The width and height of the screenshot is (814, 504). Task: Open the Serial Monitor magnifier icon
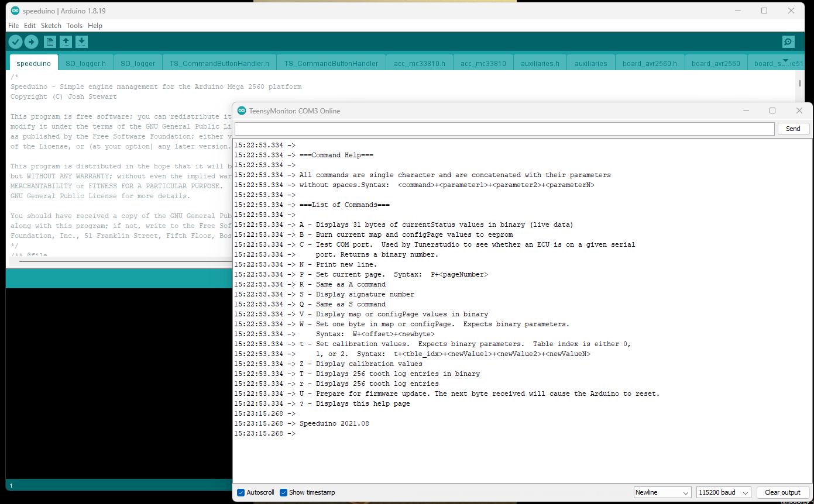(788, 42)
